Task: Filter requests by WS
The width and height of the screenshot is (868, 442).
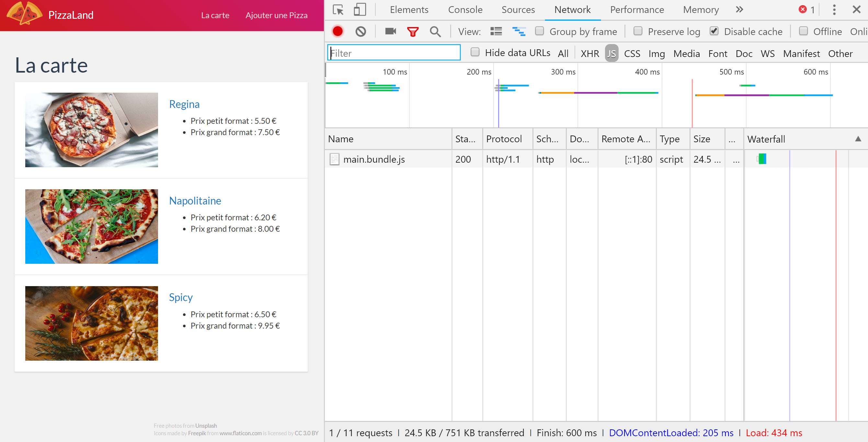Action: 768,53
